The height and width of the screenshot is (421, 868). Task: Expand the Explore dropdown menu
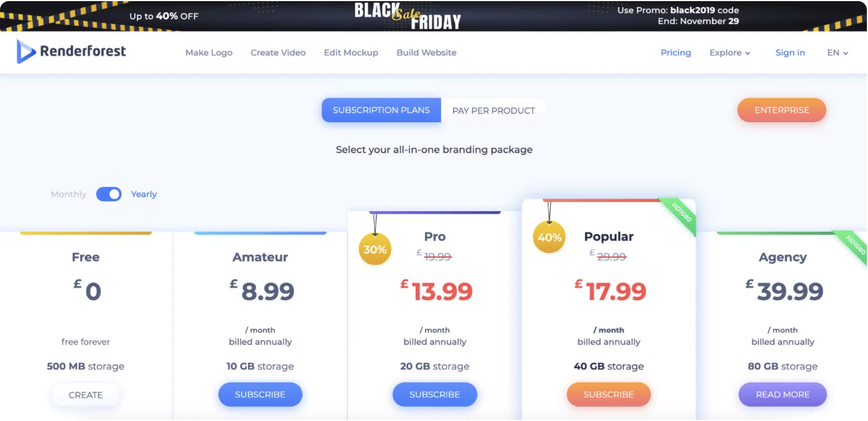coord(730,53)
